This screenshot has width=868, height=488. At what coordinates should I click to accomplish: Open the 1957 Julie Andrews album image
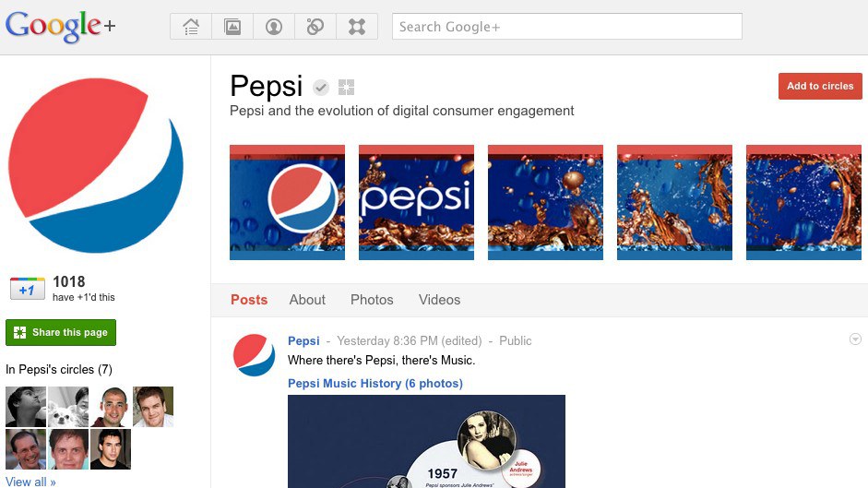426,442
